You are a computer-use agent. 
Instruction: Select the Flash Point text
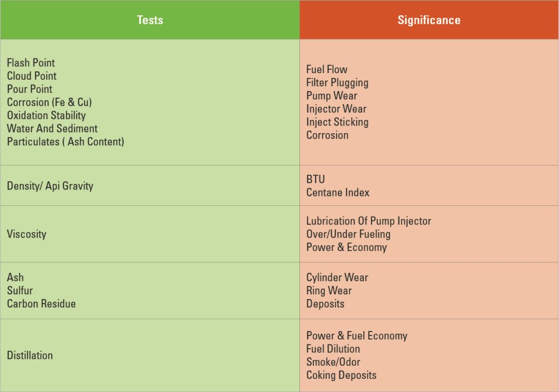31,63
